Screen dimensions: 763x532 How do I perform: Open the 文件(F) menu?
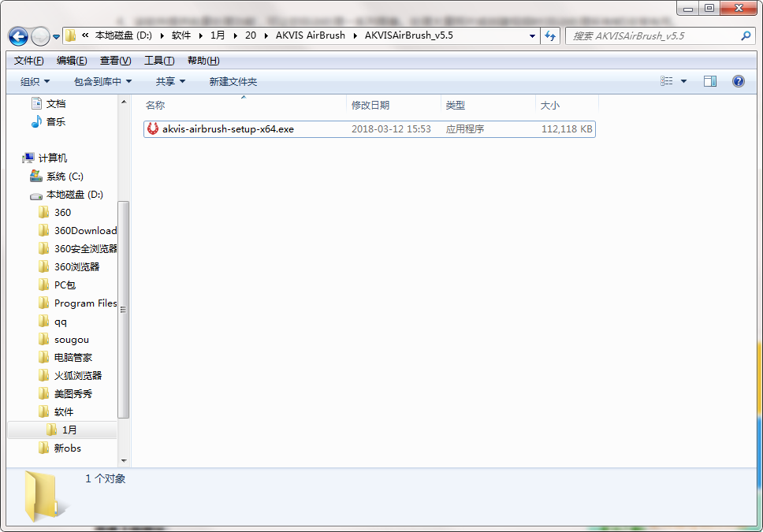click(28, 61)
